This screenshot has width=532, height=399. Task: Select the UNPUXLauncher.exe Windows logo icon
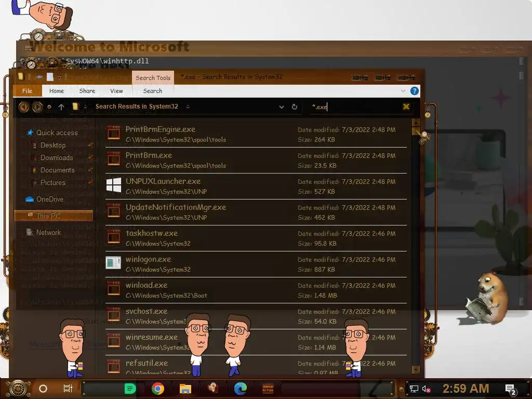click(x=114, y=185)
